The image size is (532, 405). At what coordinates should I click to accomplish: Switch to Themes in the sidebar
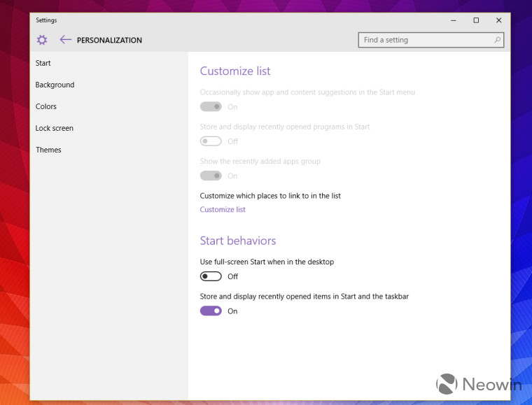(48, 150)
